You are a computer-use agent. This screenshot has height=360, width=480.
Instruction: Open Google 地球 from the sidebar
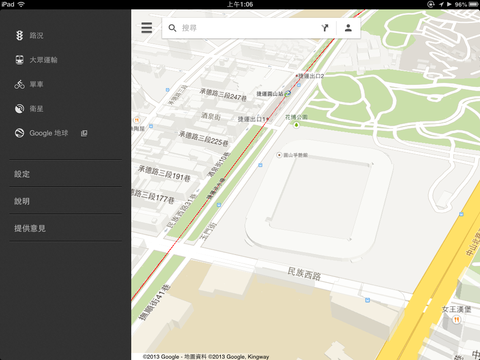click(x=41, y=133)
